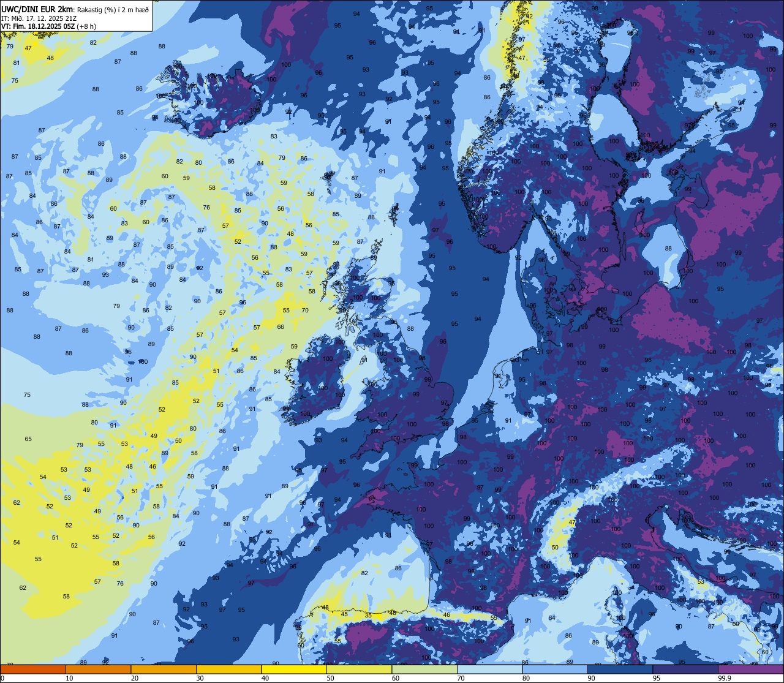Click the 80 tick label on colorbar
The height and width of the screenshot is (683, 784).
(x=526, y=678)
